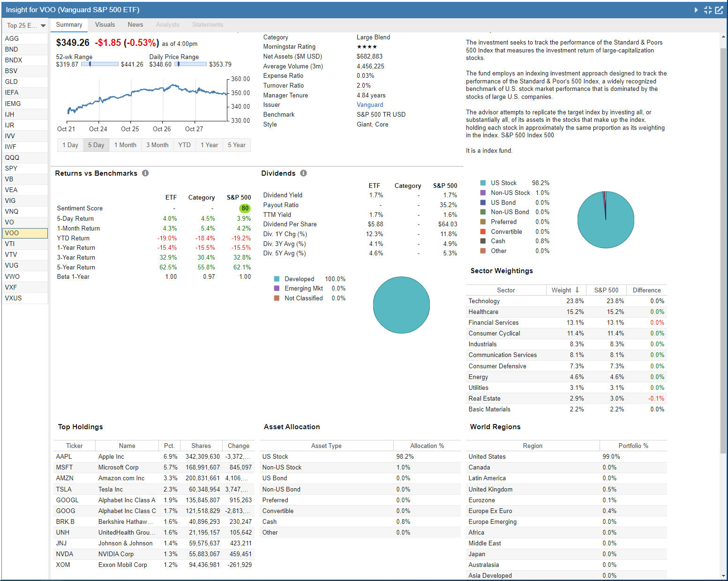
Task: Click the collapse window icon in title bar
Action: pos(708,10)
